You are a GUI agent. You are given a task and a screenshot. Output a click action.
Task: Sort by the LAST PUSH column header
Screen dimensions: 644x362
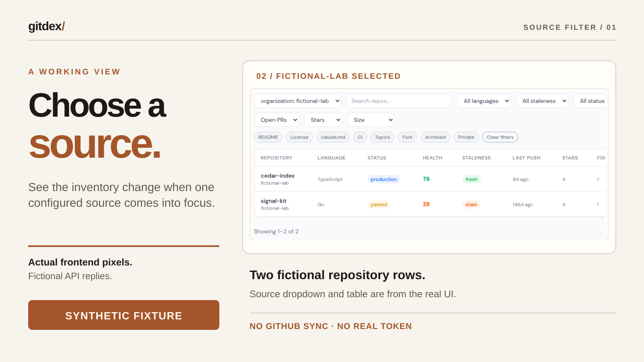click(526, 158)
